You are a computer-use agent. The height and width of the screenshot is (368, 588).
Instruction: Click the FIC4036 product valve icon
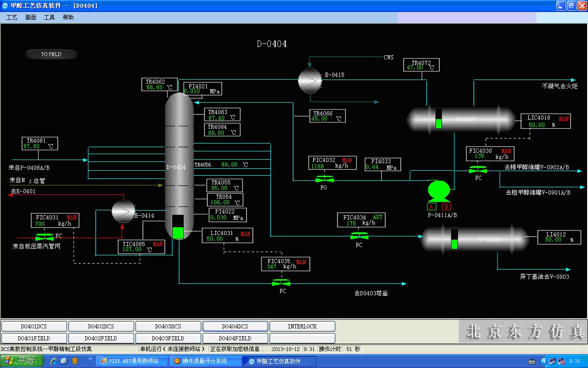coord(478,170)
